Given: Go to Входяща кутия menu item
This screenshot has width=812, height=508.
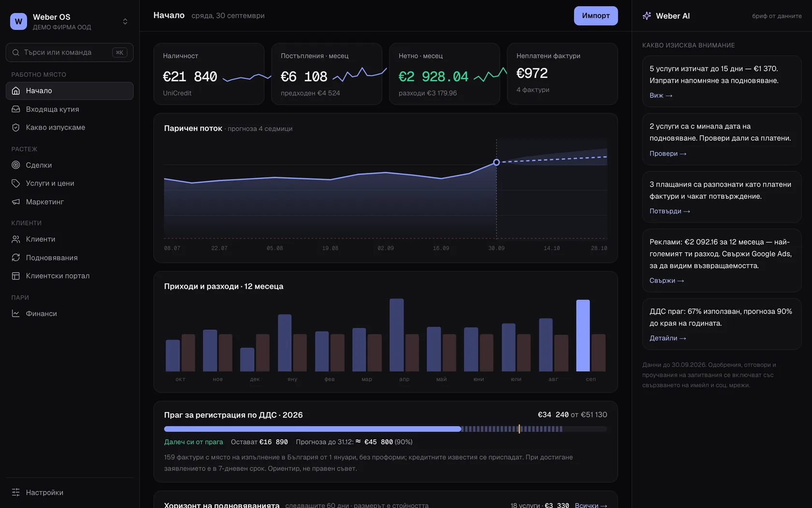Looking at the screenshot, I should click(70, 109).
